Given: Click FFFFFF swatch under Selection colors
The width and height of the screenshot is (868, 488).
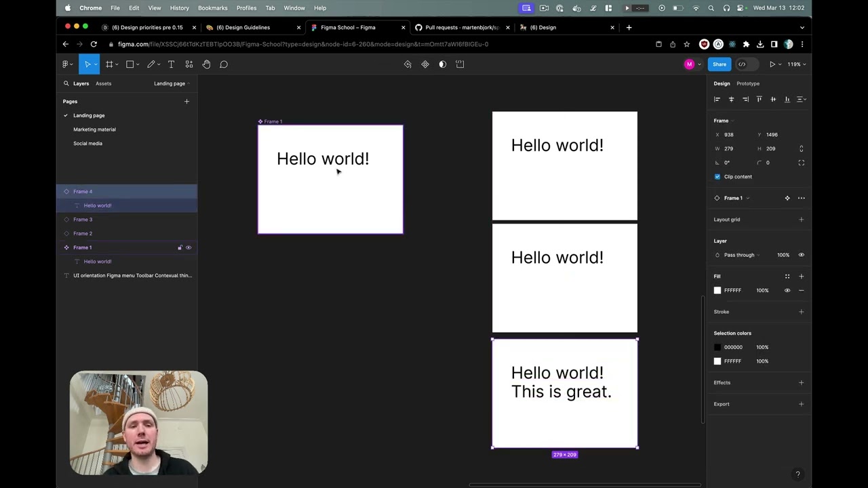Looking at the screenshot, I should click(717, 361).
